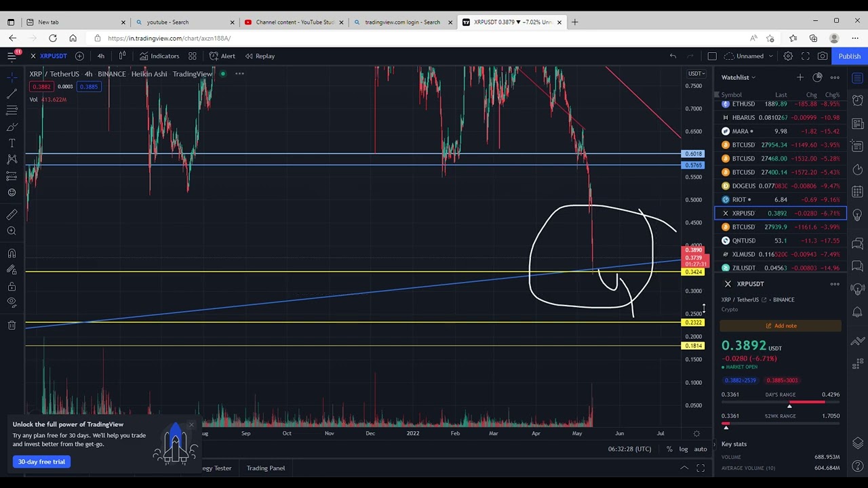Open the layout setup square icon
Viewport: 868px width, 488px height.
pyautogui.click(x=712, y=56)
